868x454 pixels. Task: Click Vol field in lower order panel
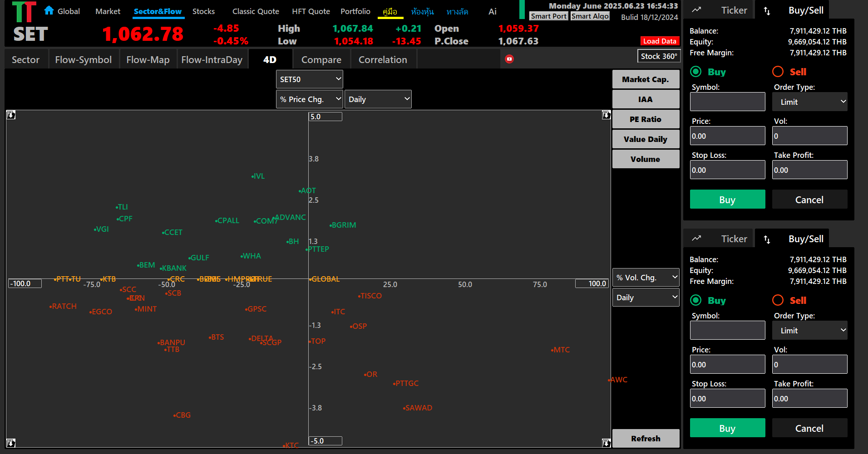pyautogui.click(x=810, y=365)
